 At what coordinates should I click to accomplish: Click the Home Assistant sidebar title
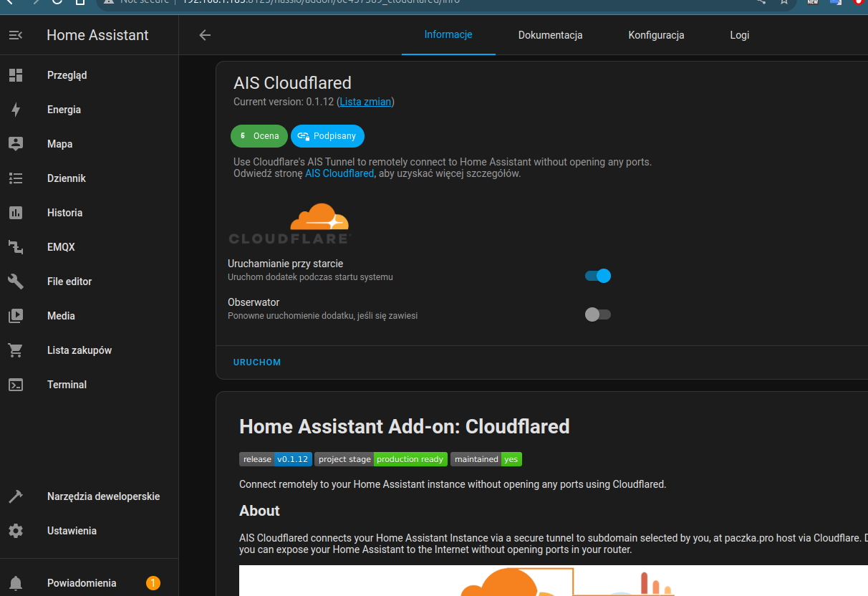pos(97,35)
